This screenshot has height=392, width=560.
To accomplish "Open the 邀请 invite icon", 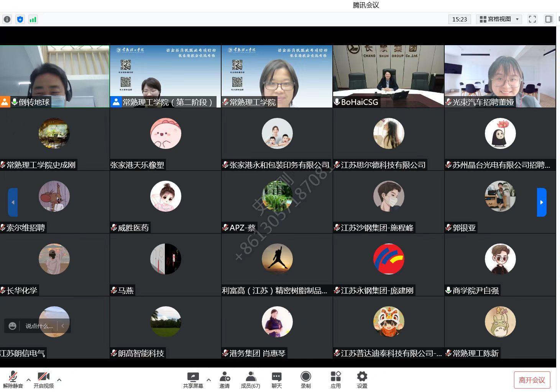I will 225,380.
